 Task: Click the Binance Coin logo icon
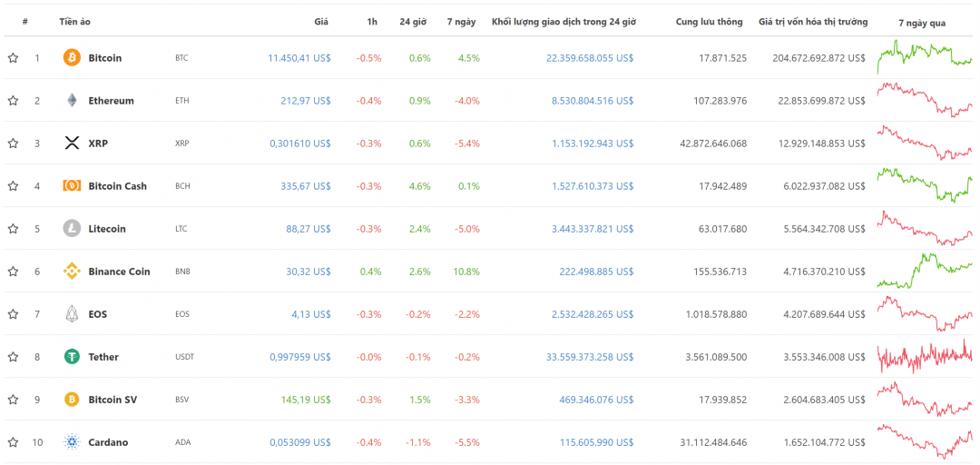[72, 271]
